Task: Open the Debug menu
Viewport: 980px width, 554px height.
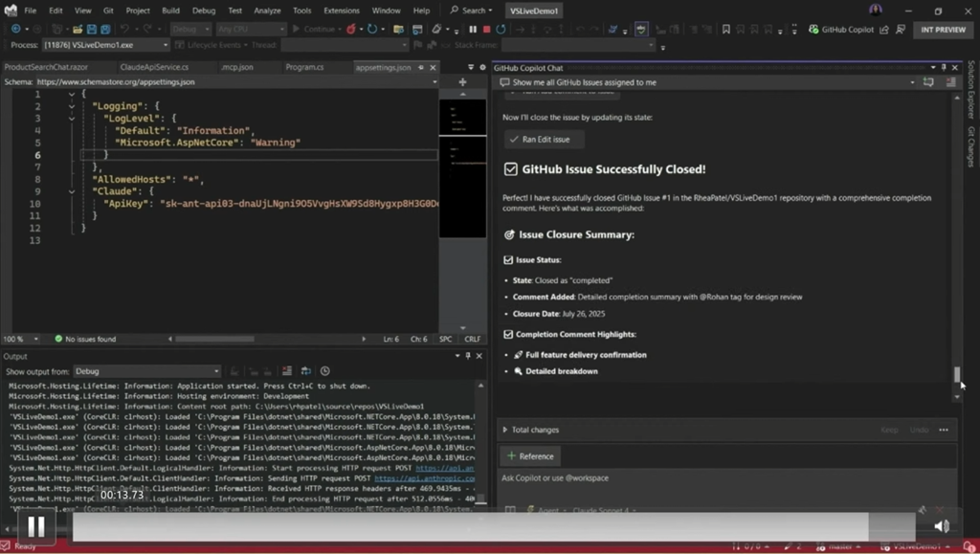Action: [x=203, y=11]
